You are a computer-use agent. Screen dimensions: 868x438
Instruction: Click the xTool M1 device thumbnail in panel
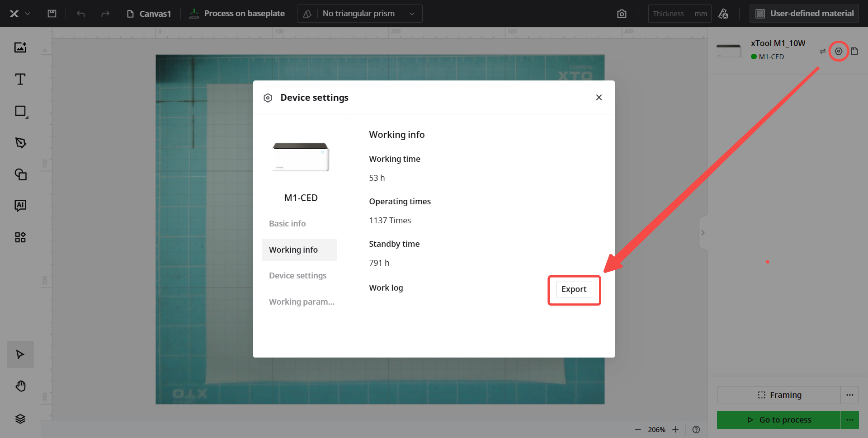pos(729,50)
